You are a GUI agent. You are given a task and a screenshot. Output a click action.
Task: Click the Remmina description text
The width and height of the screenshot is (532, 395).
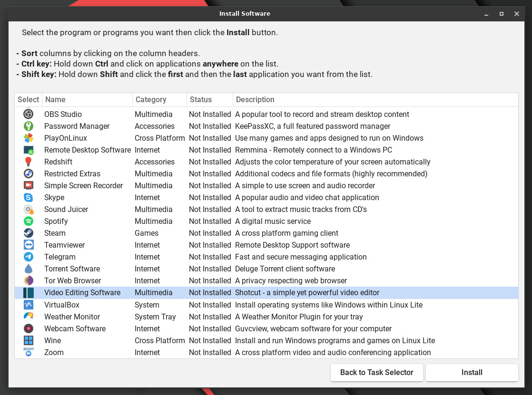click(314, 150)
